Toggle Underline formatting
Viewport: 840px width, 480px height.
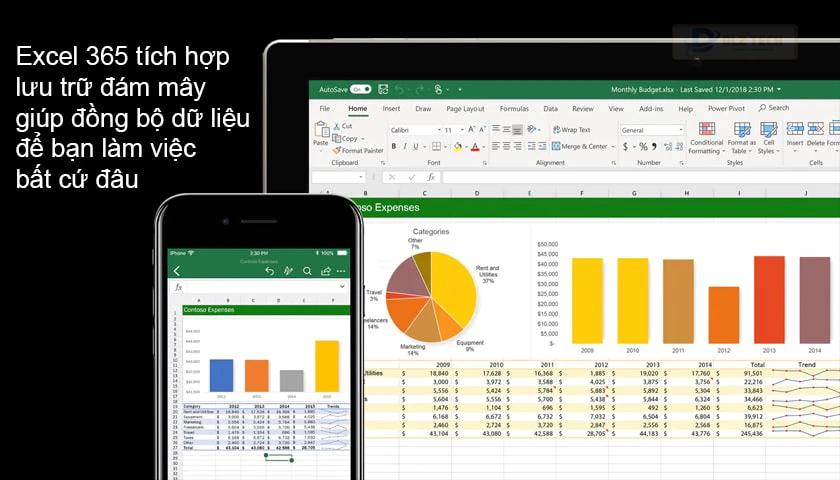click(416, 146)
